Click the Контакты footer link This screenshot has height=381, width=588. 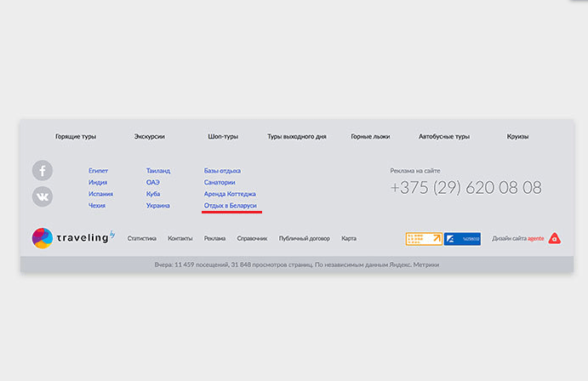180,239
